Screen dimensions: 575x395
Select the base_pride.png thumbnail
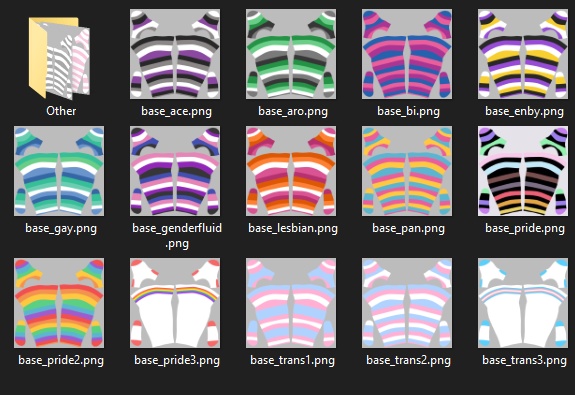(x=523, y=171)
